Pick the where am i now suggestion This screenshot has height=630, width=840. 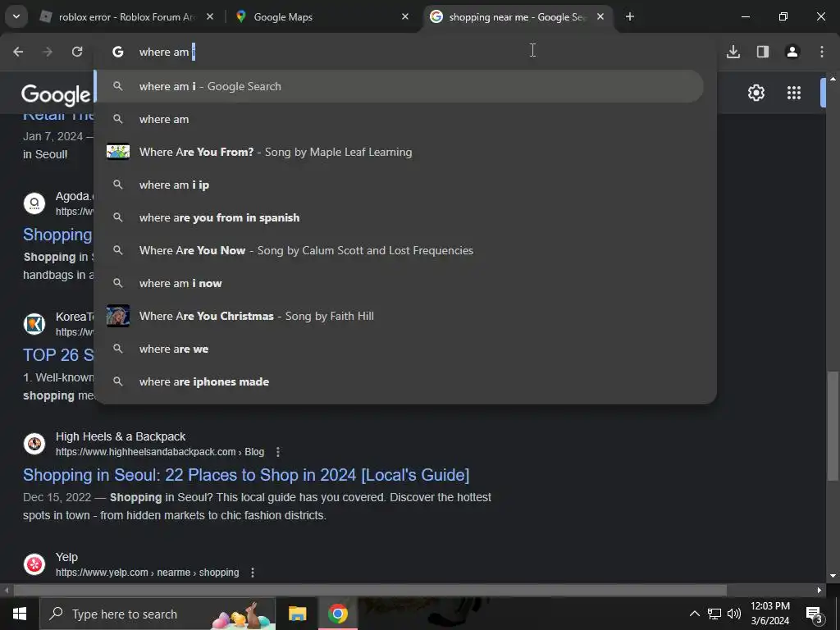pos(399,283)
